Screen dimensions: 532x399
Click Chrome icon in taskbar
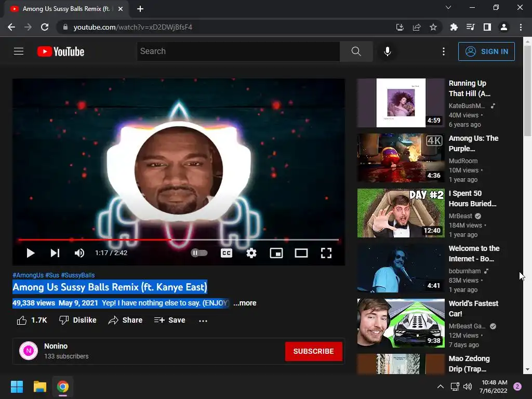[63, 387]
